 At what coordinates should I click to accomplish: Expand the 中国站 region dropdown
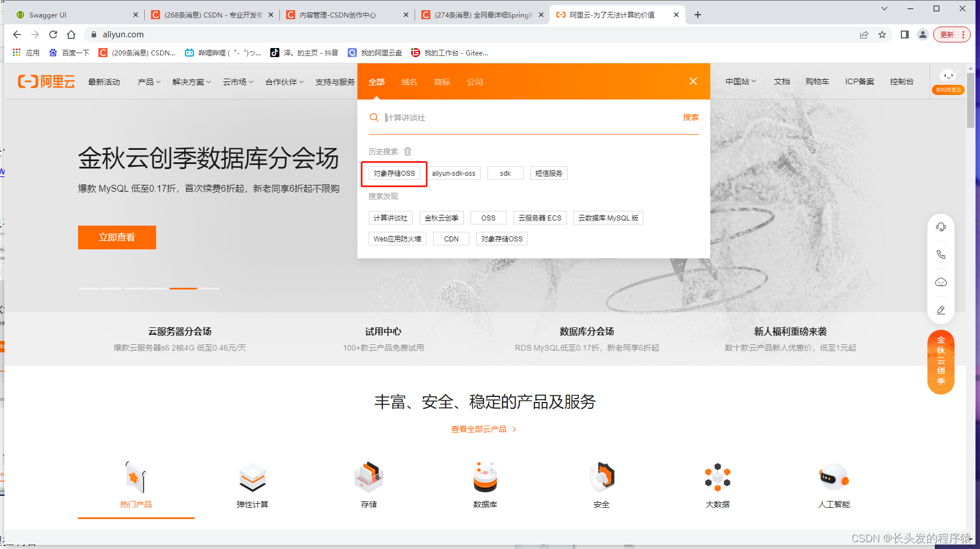point(741,81)
